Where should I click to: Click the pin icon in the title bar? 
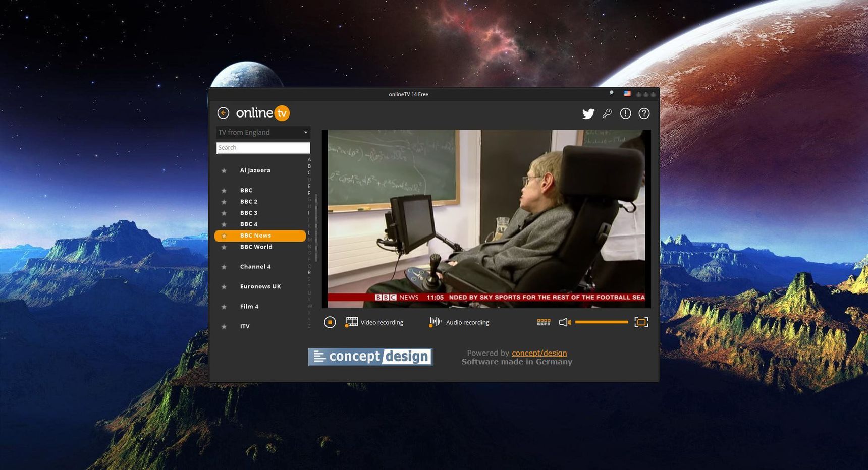click(x=611, y=93)
